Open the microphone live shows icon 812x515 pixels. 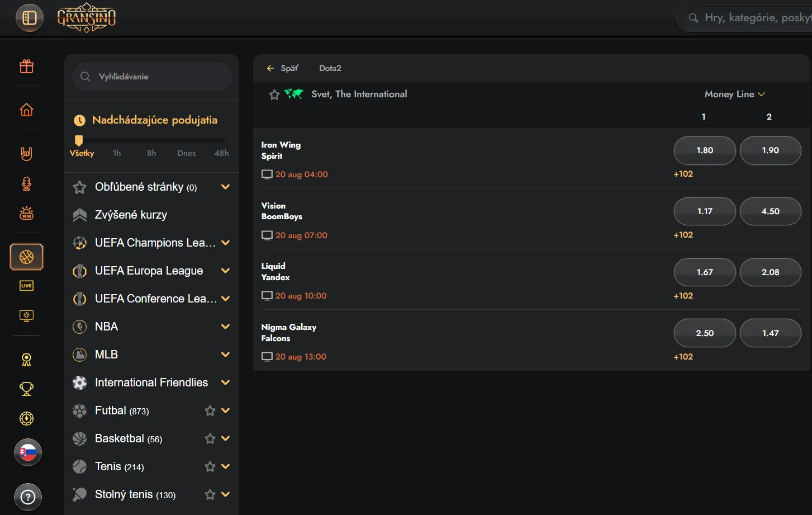pyautogui.click(x=26, y=183)
